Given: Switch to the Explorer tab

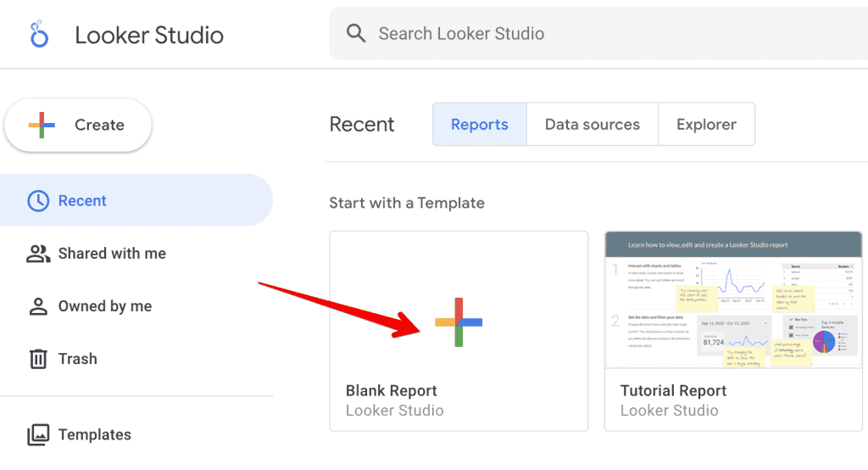Looking at the screenshot, I should (x=706, y=124).
